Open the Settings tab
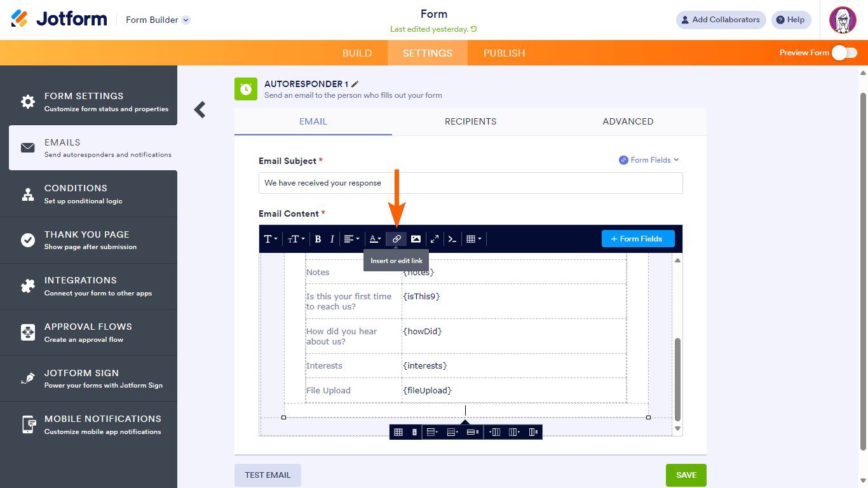The height and width of the screenshot is (488, 868). click(428, 53)
